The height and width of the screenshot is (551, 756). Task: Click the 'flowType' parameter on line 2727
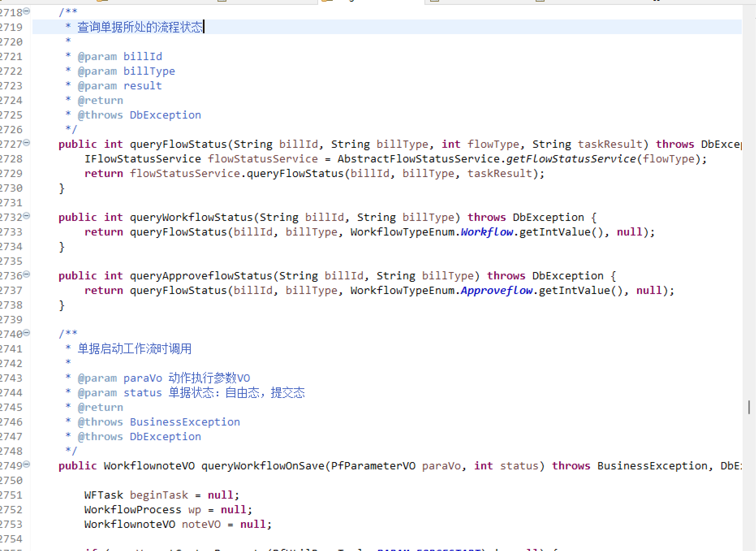point(493,144)
